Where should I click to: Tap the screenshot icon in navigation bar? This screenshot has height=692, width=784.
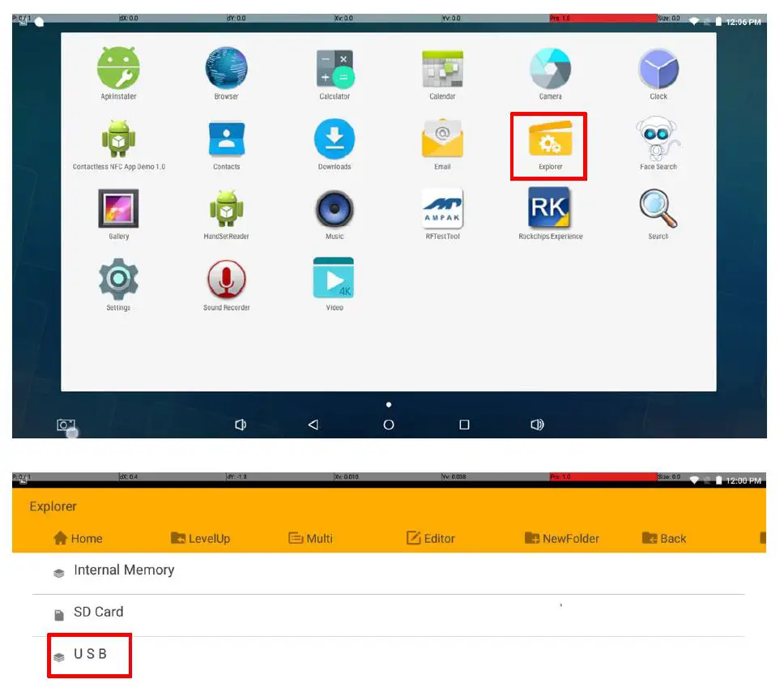coord(66,425)
